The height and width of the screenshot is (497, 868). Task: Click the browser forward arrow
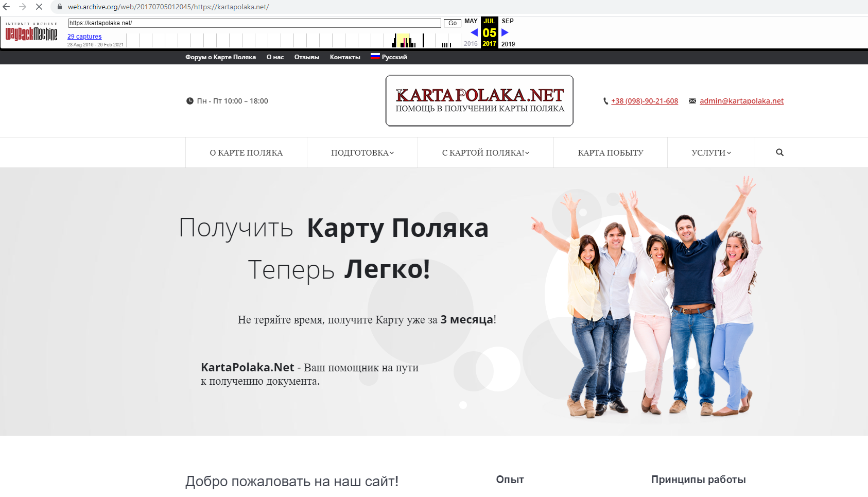click(23, 7)
